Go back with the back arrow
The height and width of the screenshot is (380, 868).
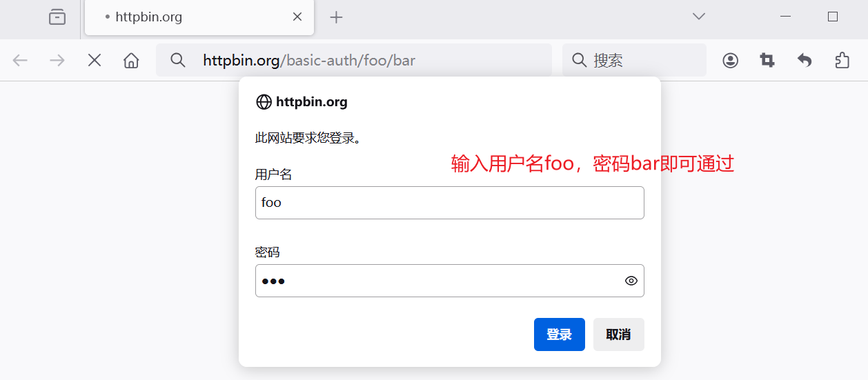(20, 61)
